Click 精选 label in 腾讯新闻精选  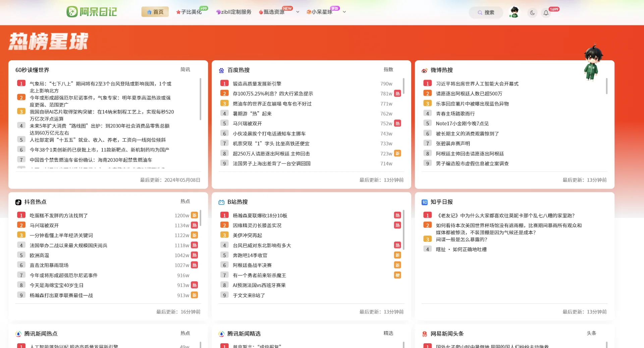(388, 333)
